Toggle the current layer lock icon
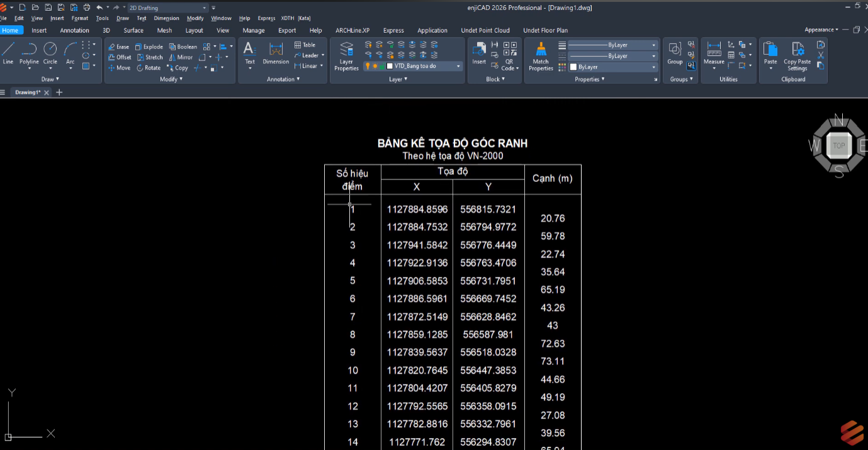Viewport: 868px width, 450px height. coord(381,66)
